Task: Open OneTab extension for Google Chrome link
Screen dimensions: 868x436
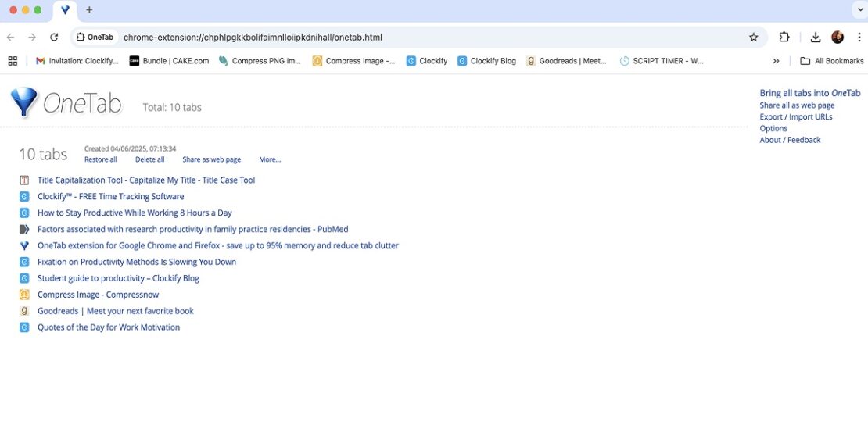Action: [x=218, y=245]
